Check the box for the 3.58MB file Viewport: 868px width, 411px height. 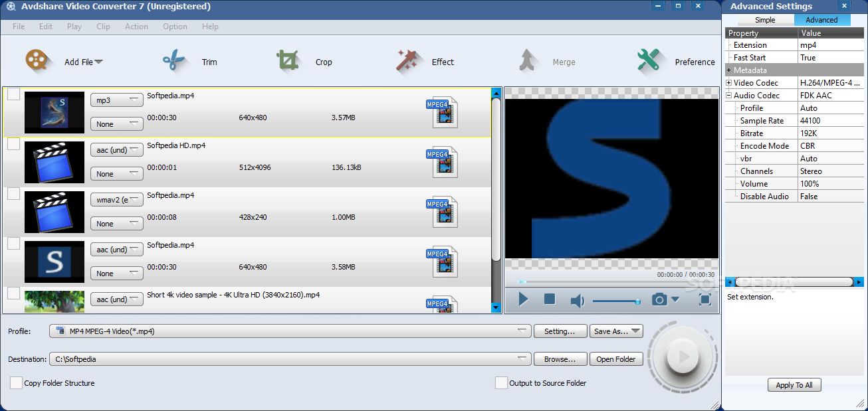click(13, 244)
